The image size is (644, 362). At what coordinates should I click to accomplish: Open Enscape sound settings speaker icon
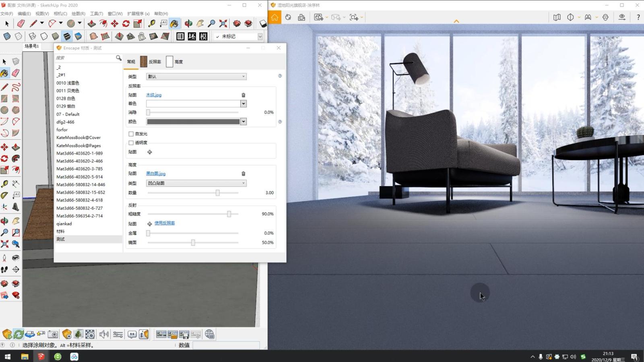tap(104, 334)
